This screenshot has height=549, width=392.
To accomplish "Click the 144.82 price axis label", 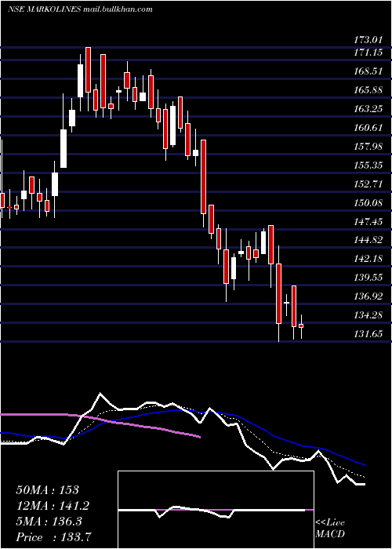I will pos(368,240).
